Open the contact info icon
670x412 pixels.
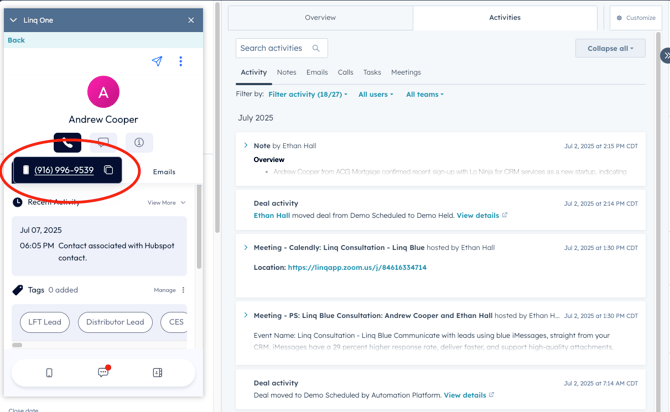tap(139, 143)
